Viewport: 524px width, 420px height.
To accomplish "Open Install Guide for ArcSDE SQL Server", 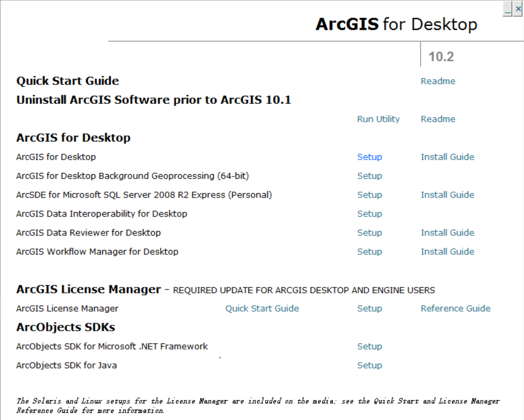I will click(x=448, y=195).
